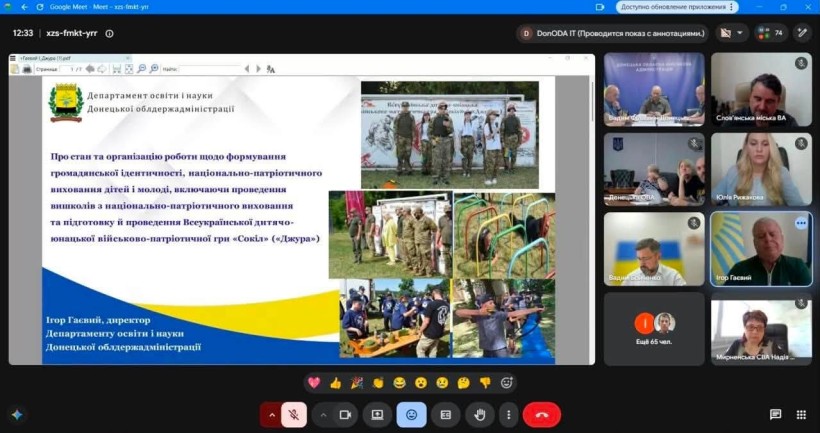Open the more emoji picker
820x433 pixels.
click(x=507, y=383)
